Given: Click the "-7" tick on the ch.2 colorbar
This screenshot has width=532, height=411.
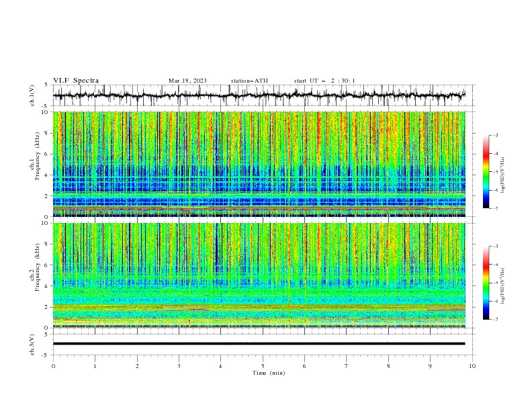Looking at the screenshot, I should point(496,320).
